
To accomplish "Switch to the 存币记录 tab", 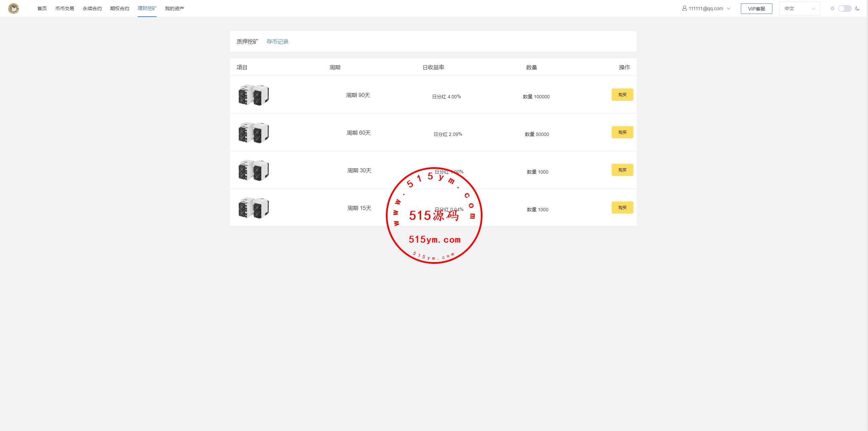I will click(x=277, y=41).
